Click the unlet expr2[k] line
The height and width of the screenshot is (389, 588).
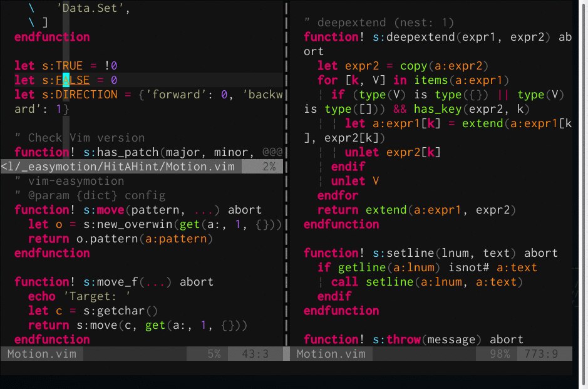pyautogui.click(x=393, y=152)
